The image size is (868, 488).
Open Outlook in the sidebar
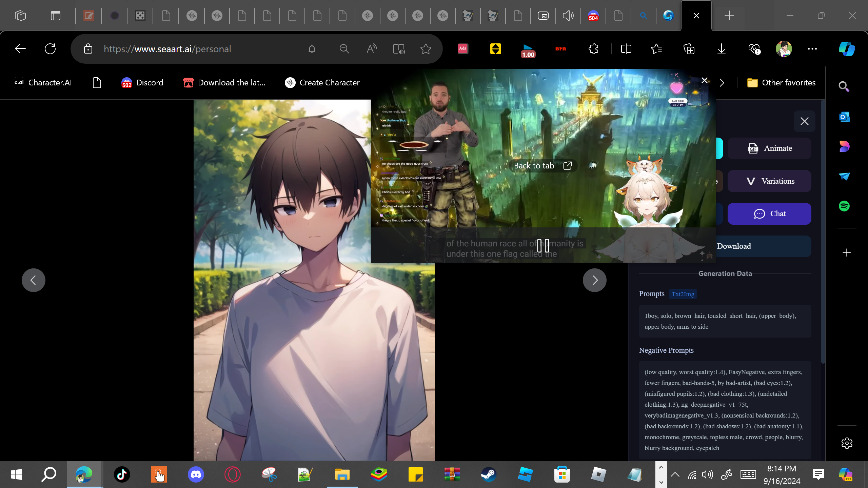(844, 117)
